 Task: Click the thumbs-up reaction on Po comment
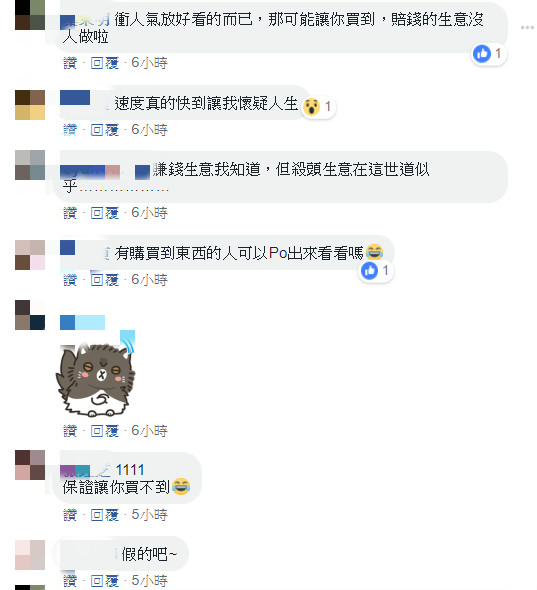[x=369, y=271]
